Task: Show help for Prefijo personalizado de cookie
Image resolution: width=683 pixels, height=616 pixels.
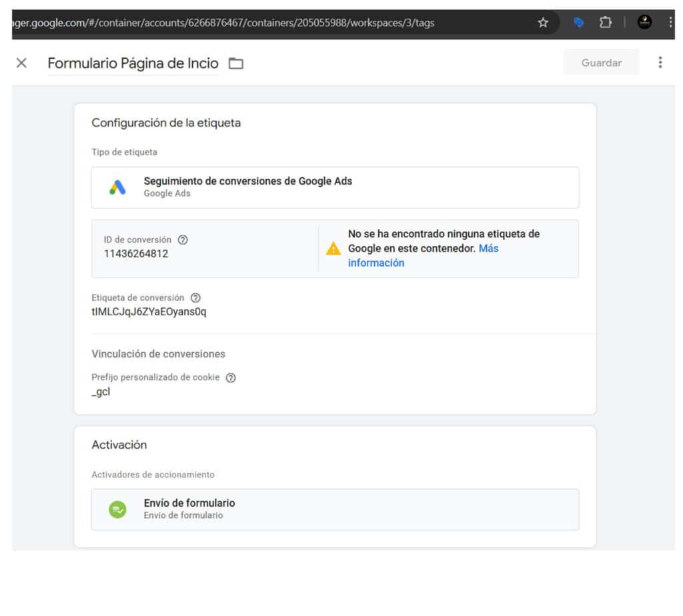Action: [231, 377]
